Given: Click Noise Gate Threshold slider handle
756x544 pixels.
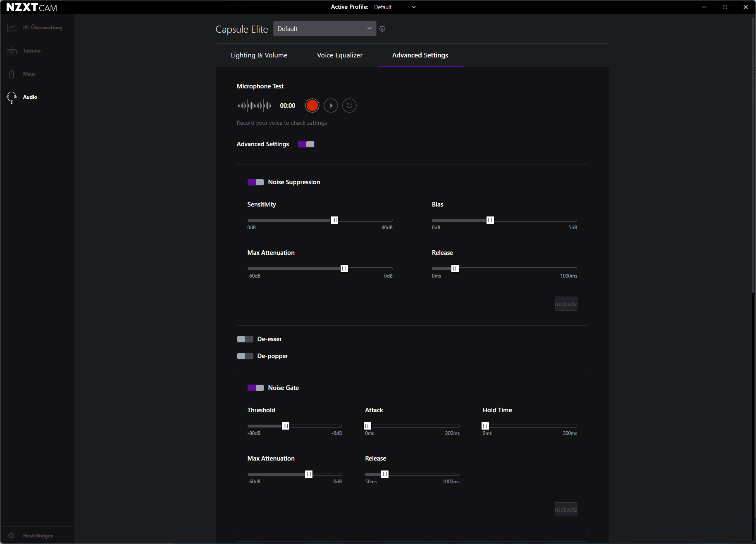Looking at the screenshot, I should [286, 426].
